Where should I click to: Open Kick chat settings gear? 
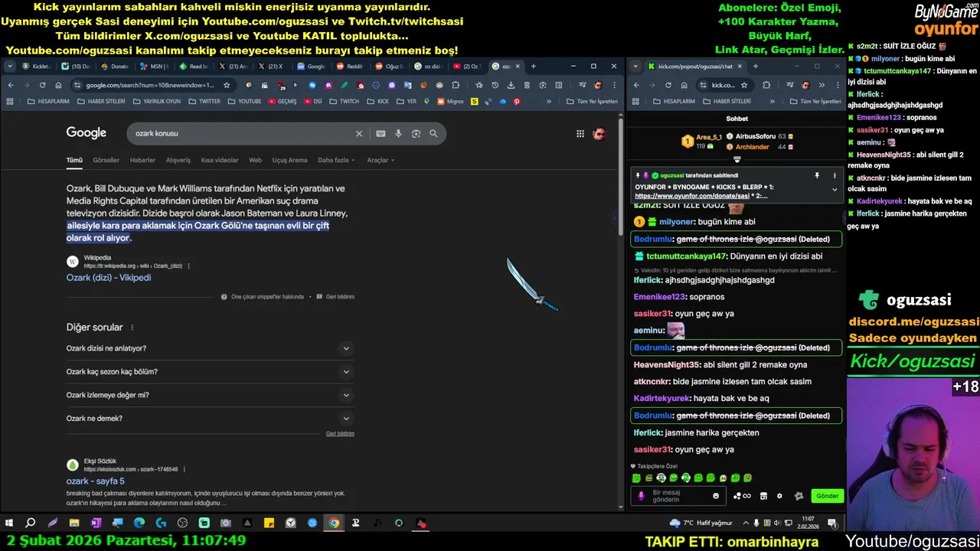(x=779, y=496)
